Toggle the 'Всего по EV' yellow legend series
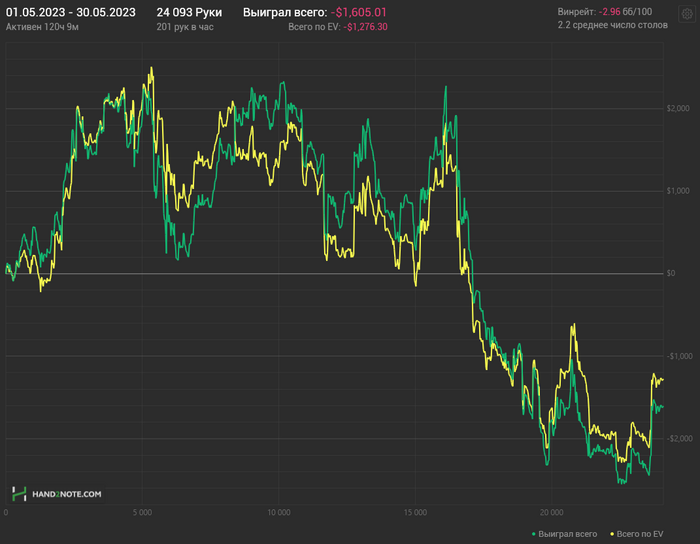The height and width of the screenshot is (544, 700). (x=637, y=534)
